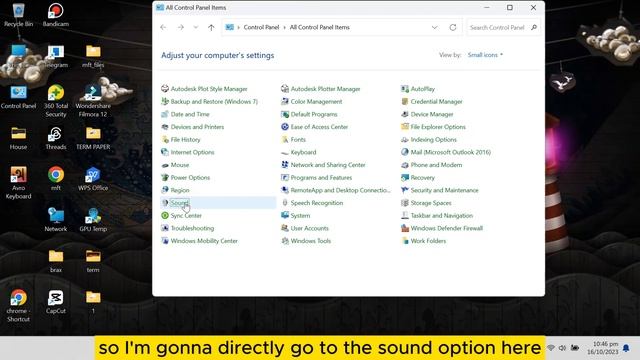Viewport: 640px width, 360px height.
Task: Click the Credential Manager icon
Action: click(x=405, y=101)
